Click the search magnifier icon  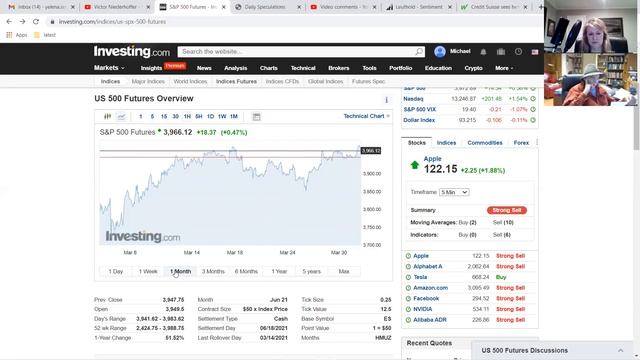419,51
